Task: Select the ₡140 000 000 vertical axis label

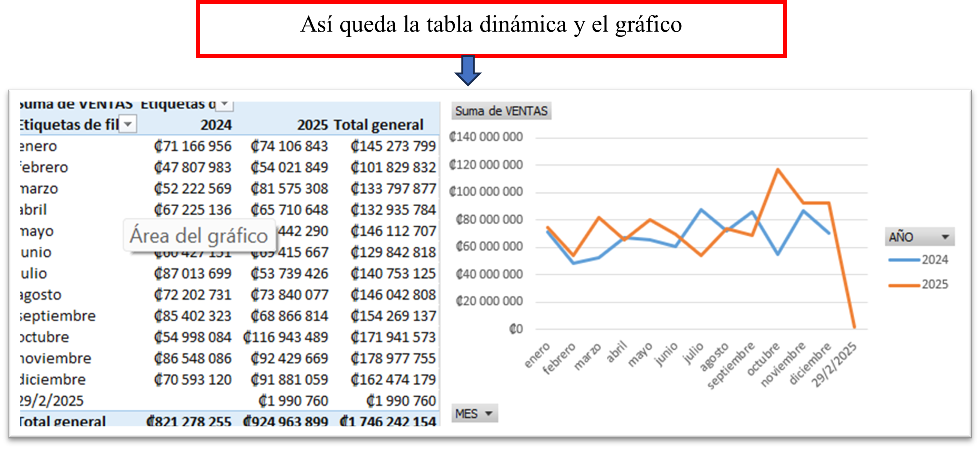Action: click(486, 137)
